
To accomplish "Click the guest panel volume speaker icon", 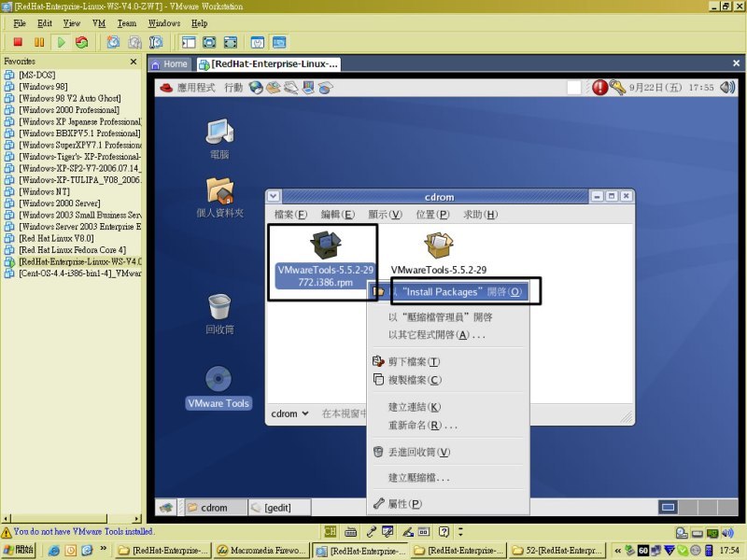I will [727, 88].
